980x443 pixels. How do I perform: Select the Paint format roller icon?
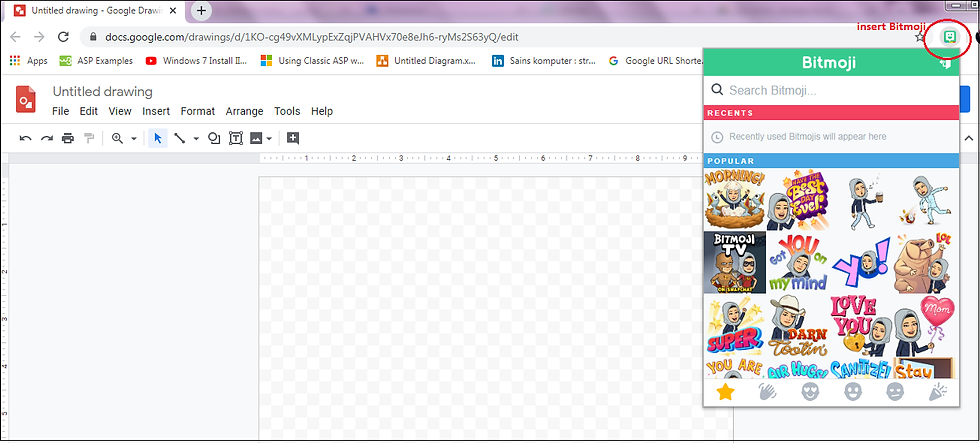(89, 139)
